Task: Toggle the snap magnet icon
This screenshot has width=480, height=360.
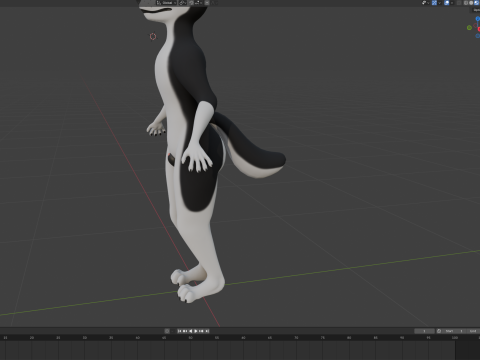Action: click(x=191, y=3)
